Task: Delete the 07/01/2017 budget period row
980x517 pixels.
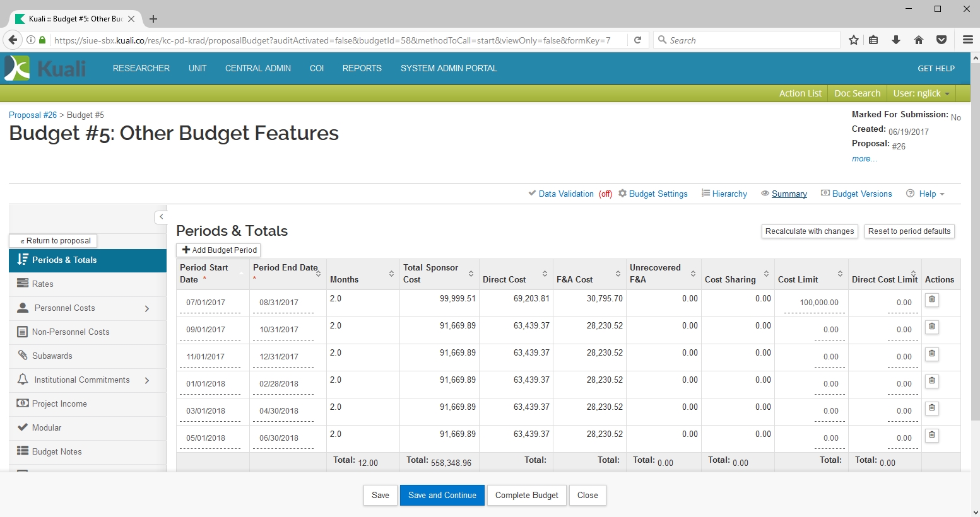Action: coord(931,300)
